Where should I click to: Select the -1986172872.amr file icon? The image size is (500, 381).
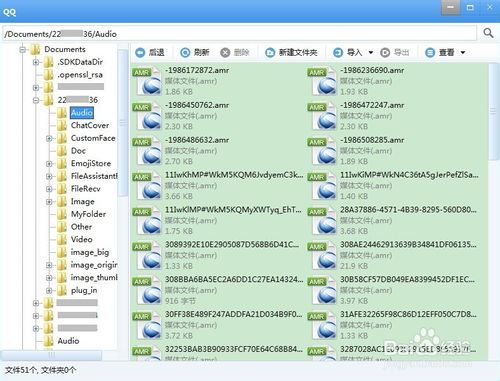[x=147, y=81]
